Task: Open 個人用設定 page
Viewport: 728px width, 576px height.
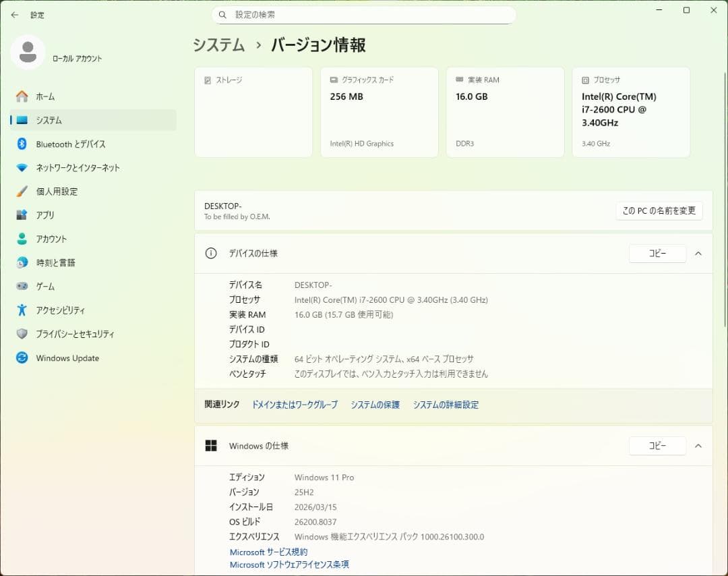Action: tap(93, 192)
